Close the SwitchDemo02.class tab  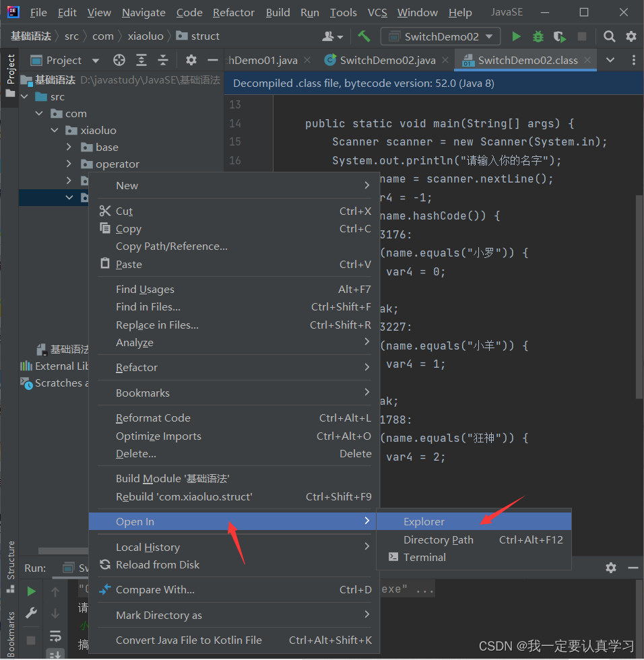coord(587,60)
